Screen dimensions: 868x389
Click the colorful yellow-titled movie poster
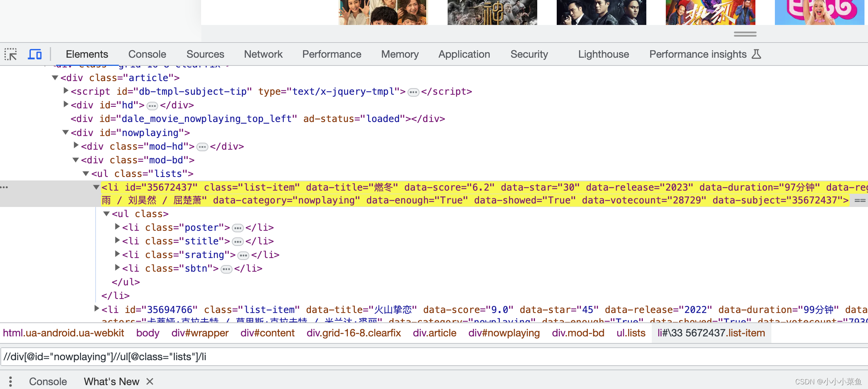coord(710,12)
